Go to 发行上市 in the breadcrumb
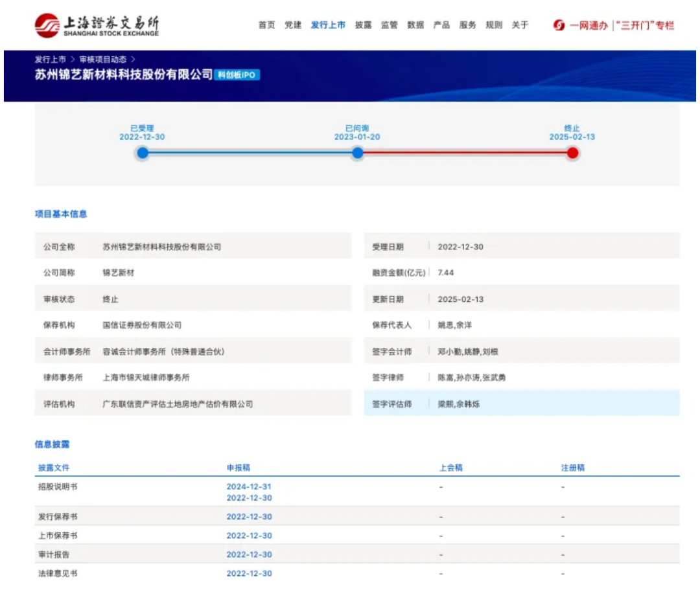 (x=51, y=60)
